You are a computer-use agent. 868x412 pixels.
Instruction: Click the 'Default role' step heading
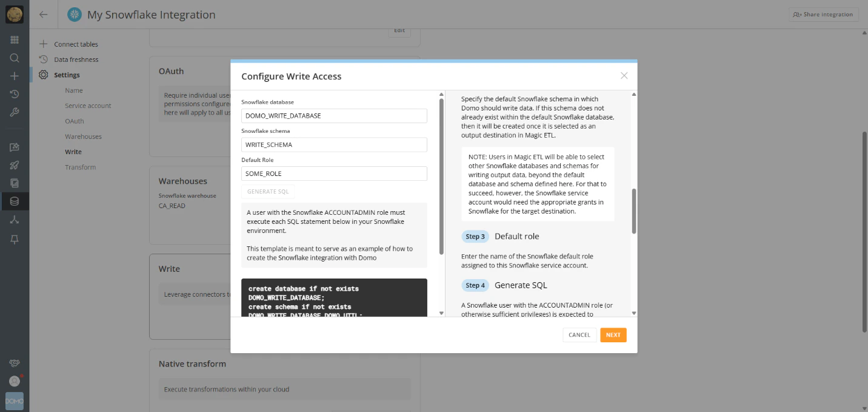coord(516,237)
